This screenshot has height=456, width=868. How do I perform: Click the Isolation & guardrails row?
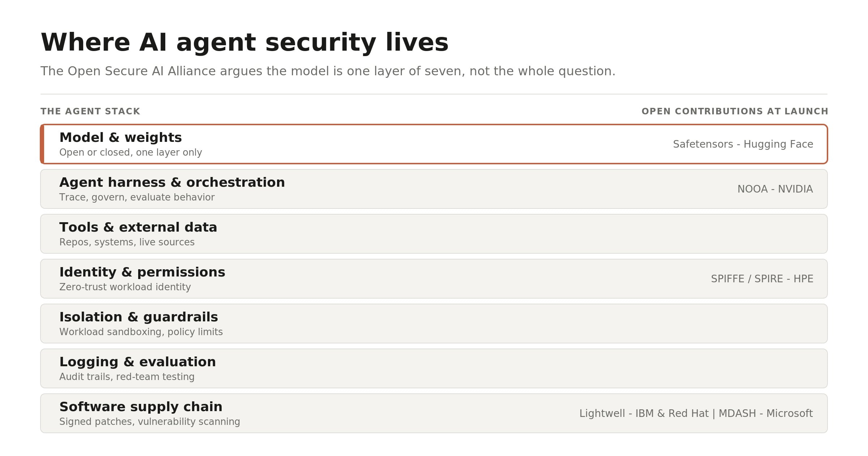click(x=434, y=324)
